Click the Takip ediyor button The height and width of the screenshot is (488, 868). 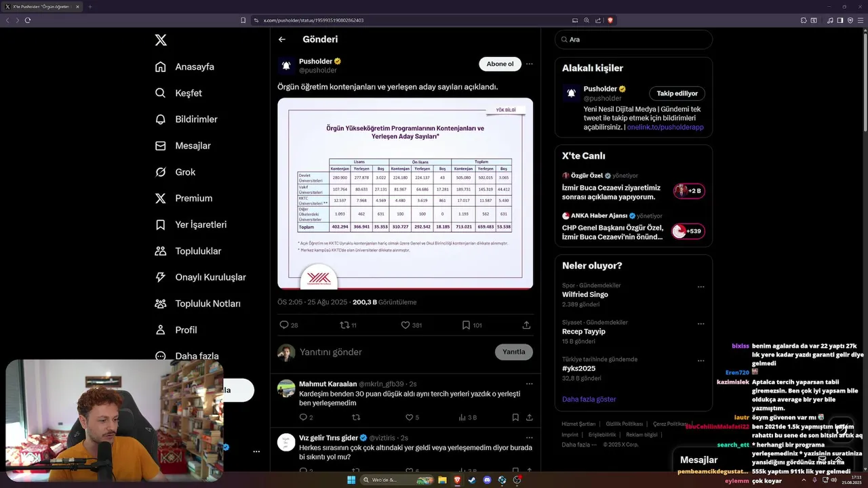pos(677,94)
